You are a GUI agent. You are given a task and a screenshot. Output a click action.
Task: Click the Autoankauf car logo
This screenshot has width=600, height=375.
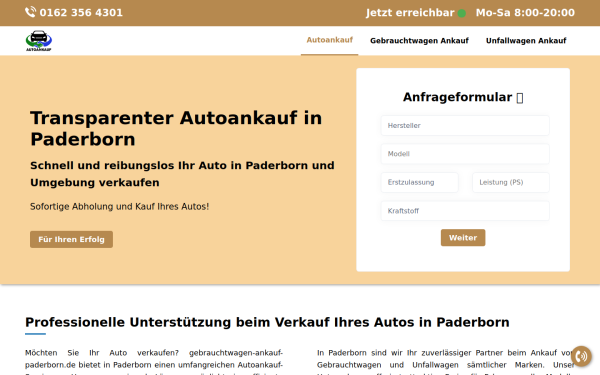[39, 41]
